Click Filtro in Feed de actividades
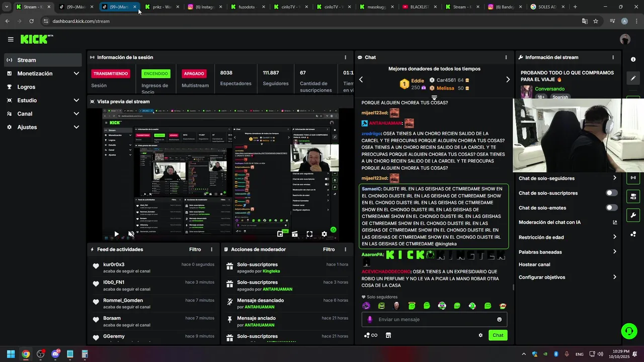Screen dimensions: 644x362 (x=195, y=249)
